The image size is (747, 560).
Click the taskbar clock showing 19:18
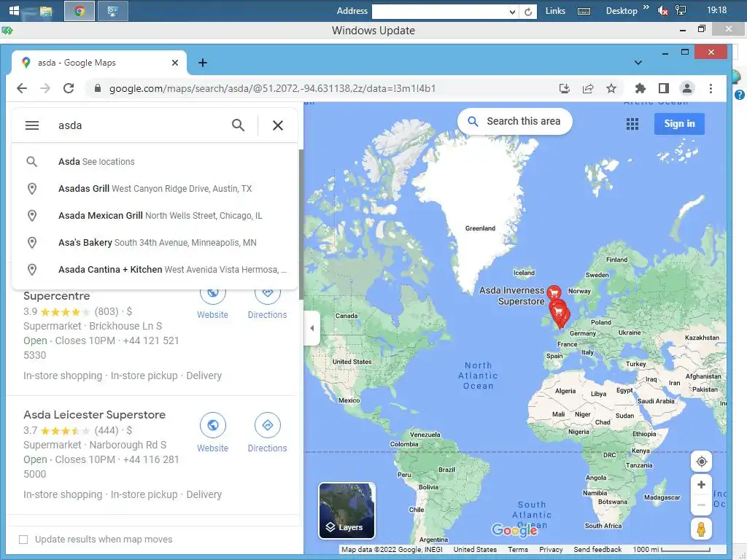pos(716,10)
